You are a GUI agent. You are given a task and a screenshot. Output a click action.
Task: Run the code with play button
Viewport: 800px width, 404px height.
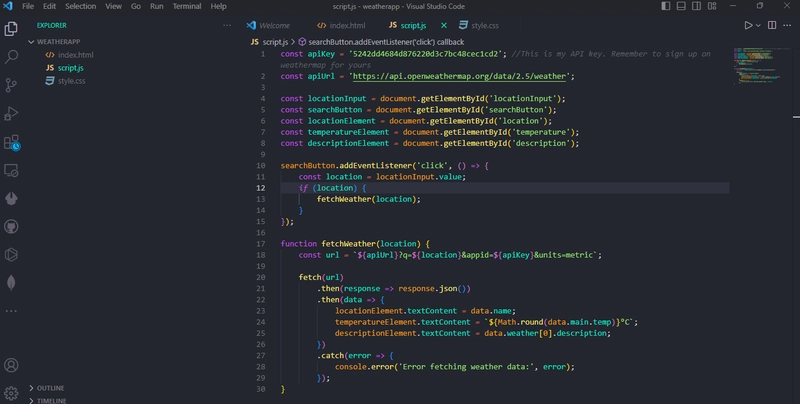pyautogui.click(x=748, y=25)
